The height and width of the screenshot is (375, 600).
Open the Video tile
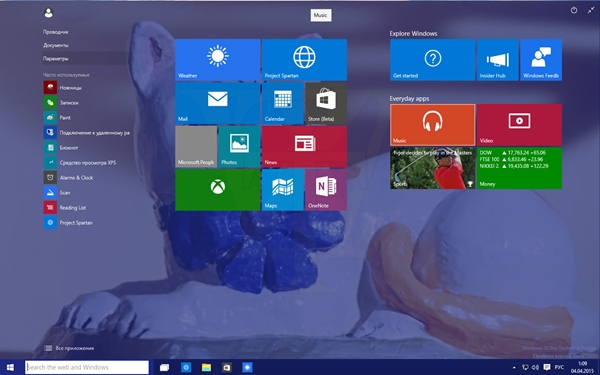(x=519, y=125)
